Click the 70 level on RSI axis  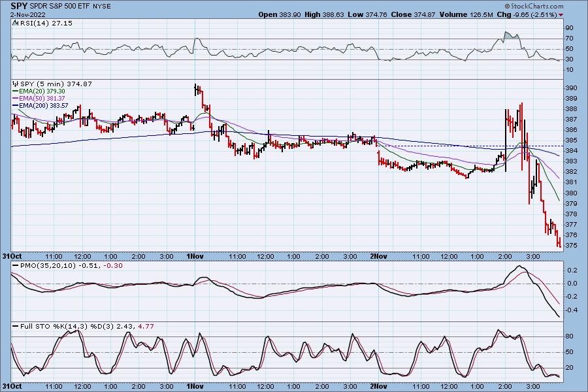(569, 39)
